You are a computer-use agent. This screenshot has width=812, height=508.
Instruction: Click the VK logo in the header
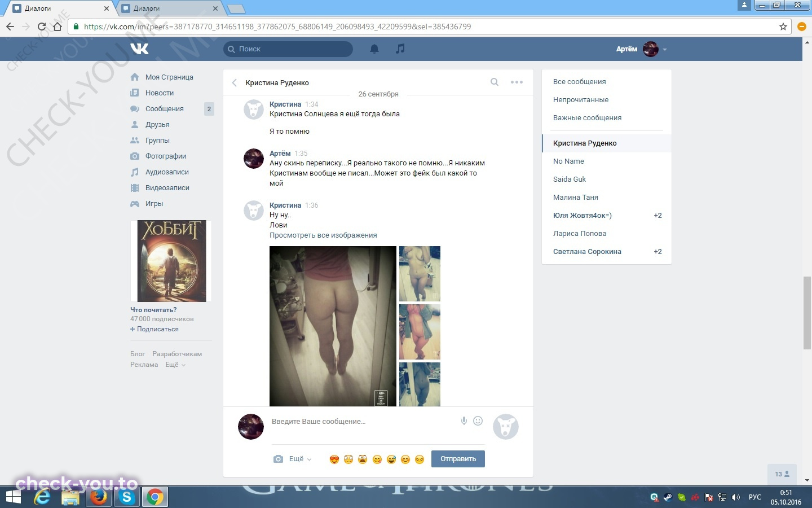click(139, 49)
